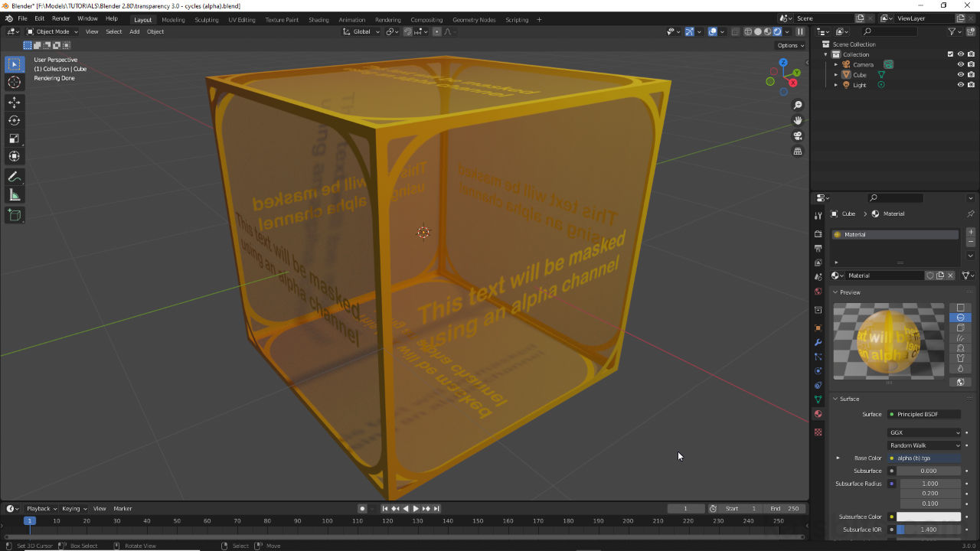980x551 pixels.
Task: Hide the Cube in the outliner
Action: [960, 75]
